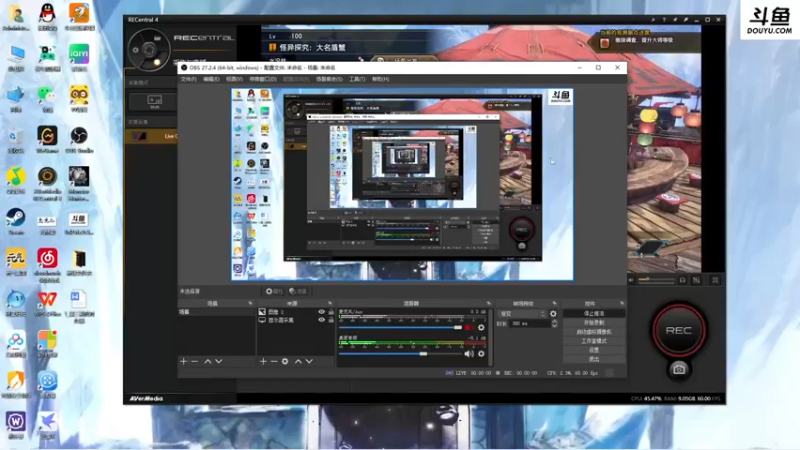Add a new scene with the plus icon

pos(184,361)
